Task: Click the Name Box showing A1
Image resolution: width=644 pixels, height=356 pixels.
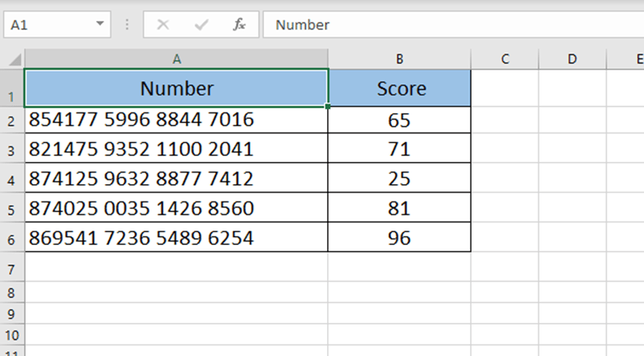Action: 57,24
